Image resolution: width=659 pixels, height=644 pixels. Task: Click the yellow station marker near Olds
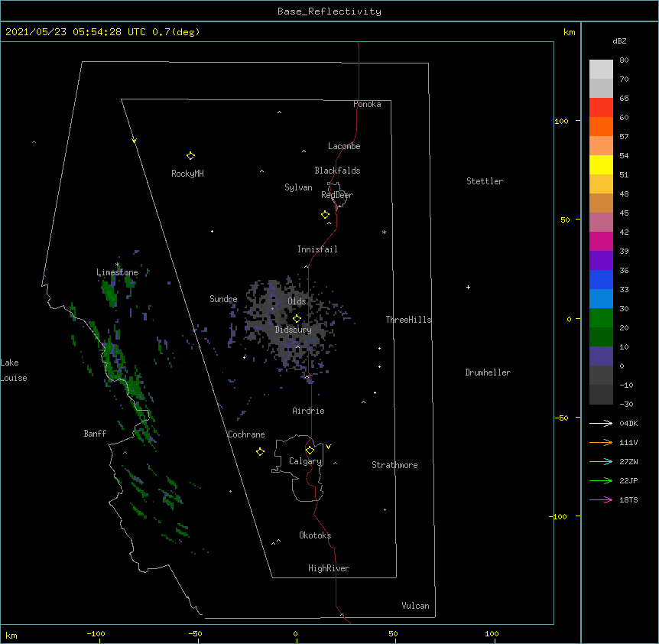tap(297, 319)
